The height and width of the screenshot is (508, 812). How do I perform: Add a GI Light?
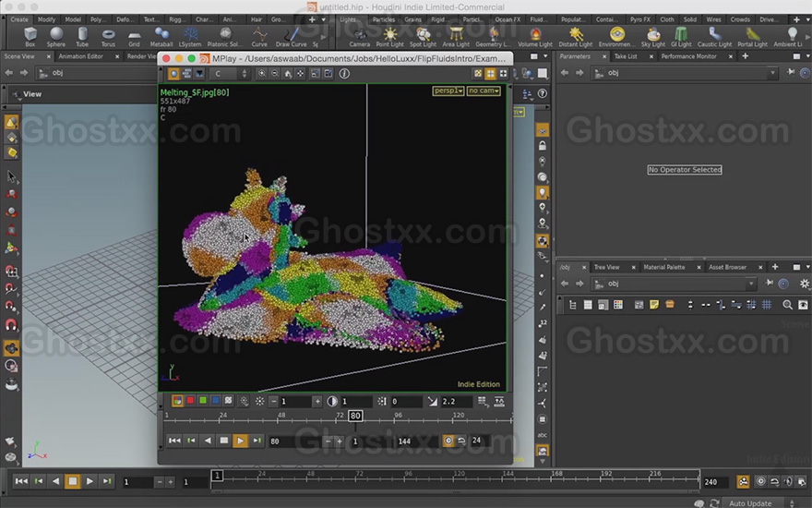(x=681, y=36)
